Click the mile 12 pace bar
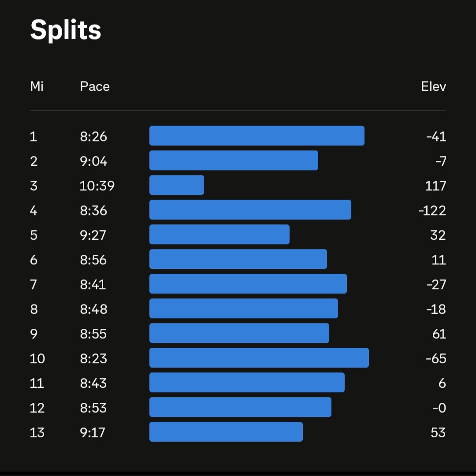The image size is (476, 476). [x=240, y=407]
